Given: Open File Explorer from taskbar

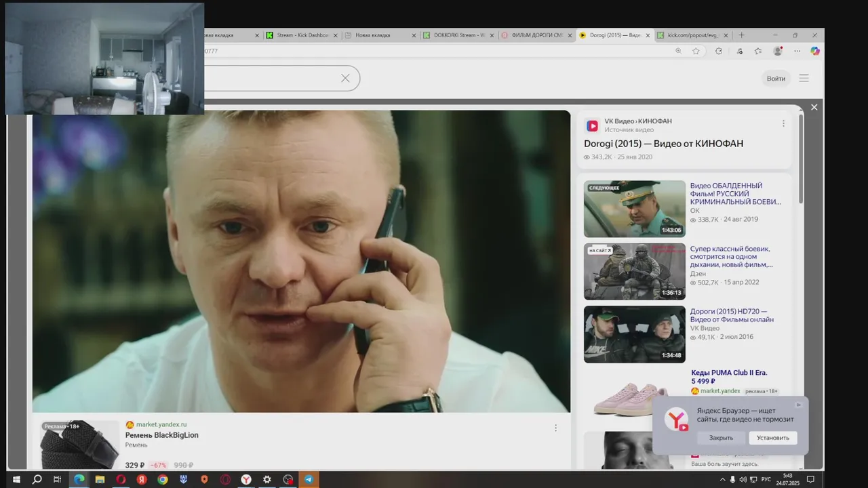Looking at the screenshot, I should (x=100, y=479).
